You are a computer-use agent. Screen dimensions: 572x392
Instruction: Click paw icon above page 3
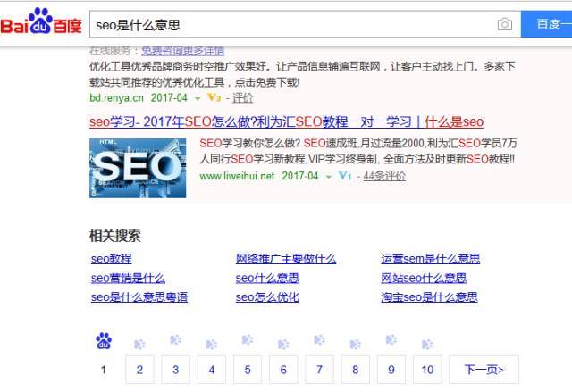pos(175,339)
